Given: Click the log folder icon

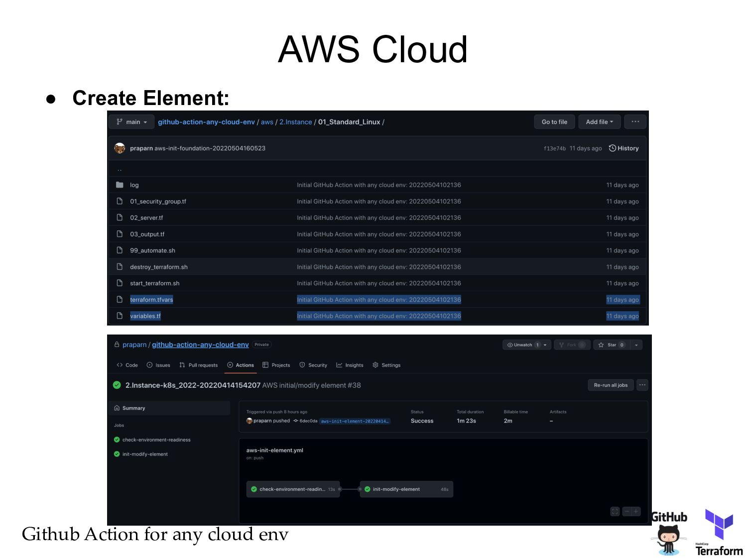Looking at the screenshot, I should (120, 185).
